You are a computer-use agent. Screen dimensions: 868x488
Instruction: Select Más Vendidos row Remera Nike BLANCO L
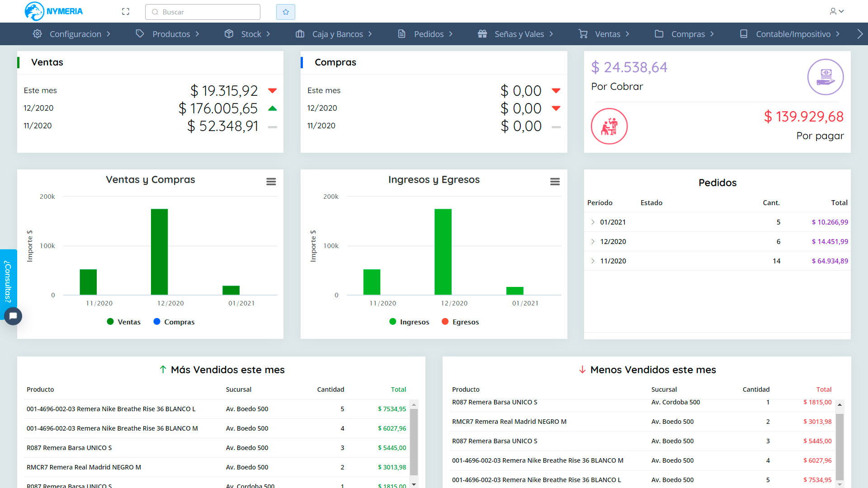[217, 409]
